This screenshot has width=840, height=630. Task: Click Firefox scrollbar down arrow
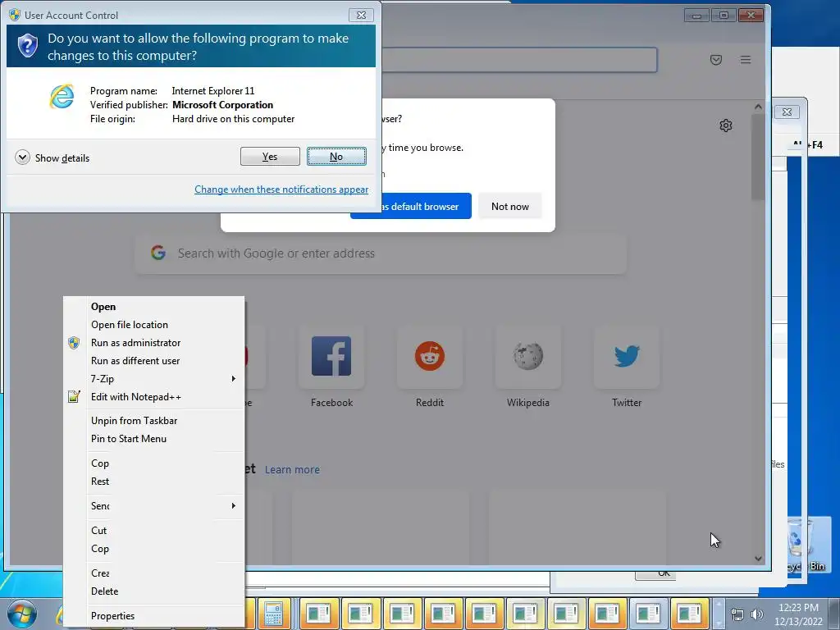(x=758, y=559)
